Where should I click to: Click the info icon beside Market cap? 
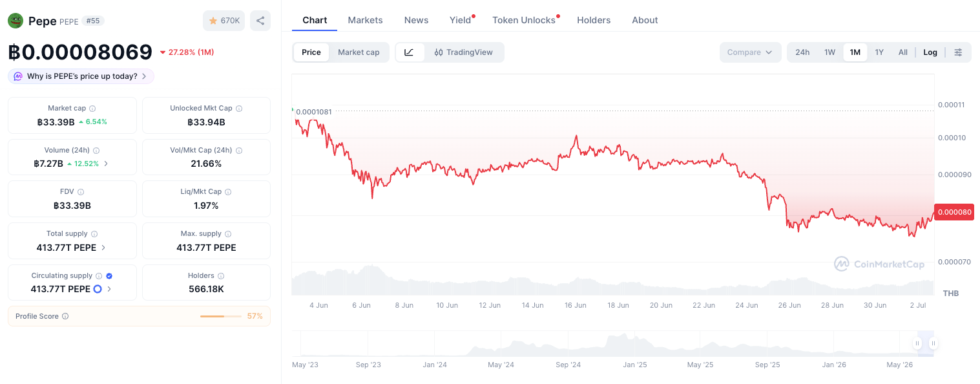coord(92,109)
